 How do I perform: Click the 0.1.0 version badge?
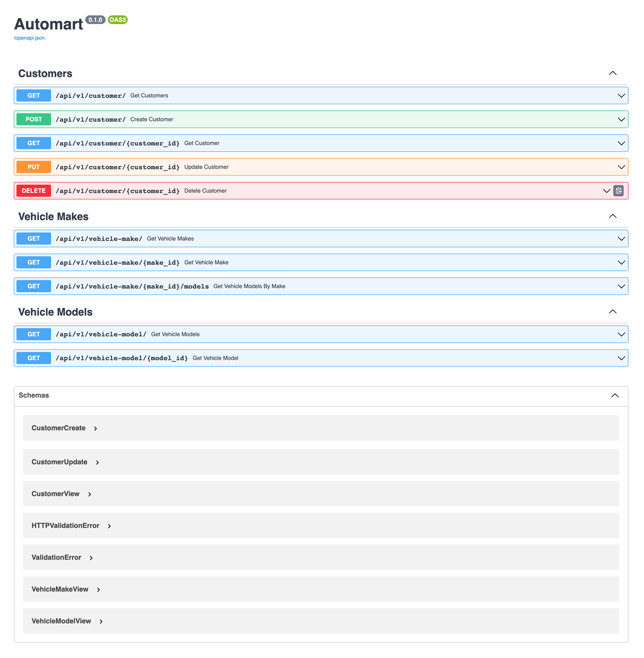[x=95, y=20]
